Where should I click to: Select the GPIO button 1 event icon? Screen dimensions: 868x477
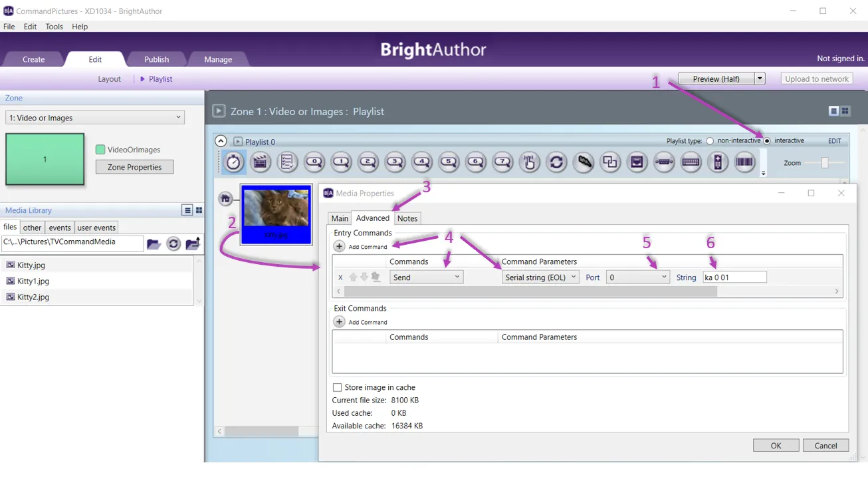[341, 162]
